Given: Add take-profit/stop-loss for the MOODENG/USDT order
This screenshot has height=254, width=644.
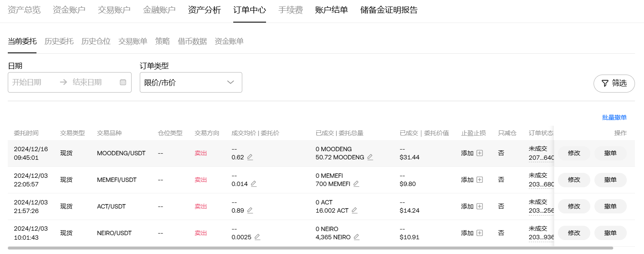Looking at the screenshot, I should coord(472,153).
